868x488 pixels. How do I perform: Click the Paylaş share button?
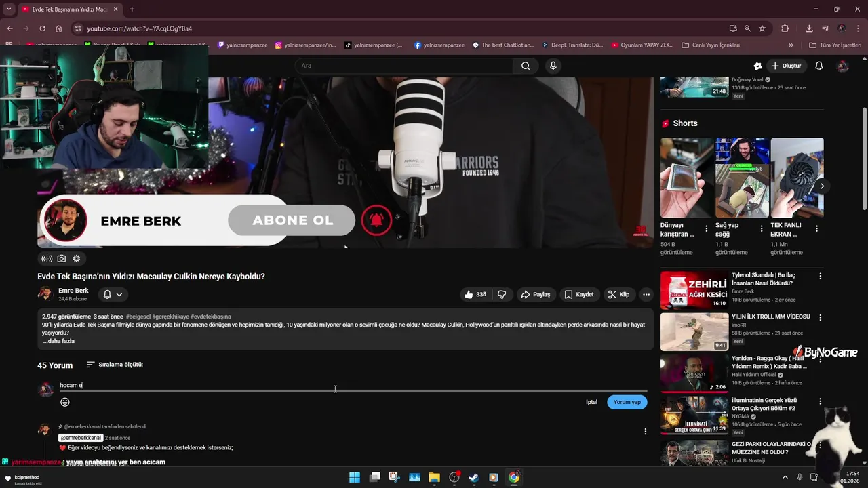click(535, 294)
